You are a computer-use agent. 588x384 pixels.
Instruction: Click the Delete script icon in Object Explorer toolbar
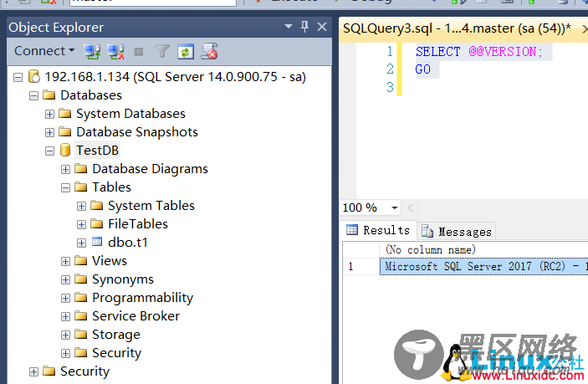(x=209, y=51)
